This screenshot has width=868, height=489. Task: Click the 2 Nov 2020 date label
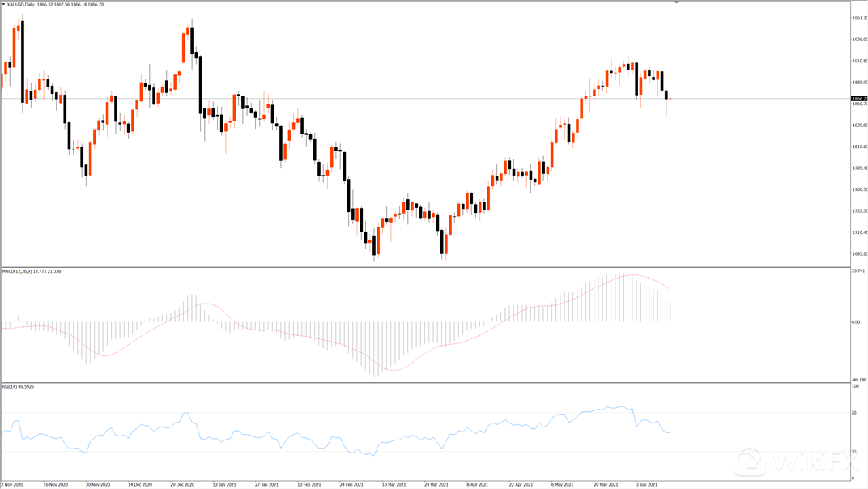14,485
